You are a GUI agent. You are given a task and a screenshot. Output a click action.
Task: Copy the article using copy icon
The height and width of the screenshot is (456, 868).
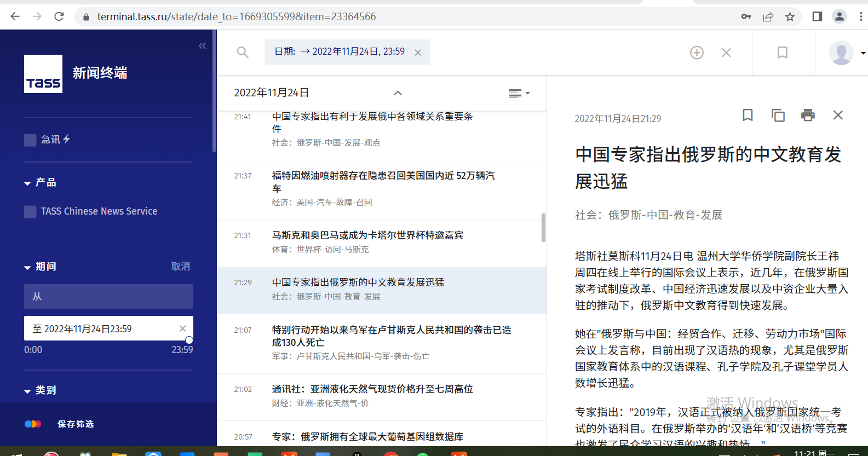click(778, 115)
